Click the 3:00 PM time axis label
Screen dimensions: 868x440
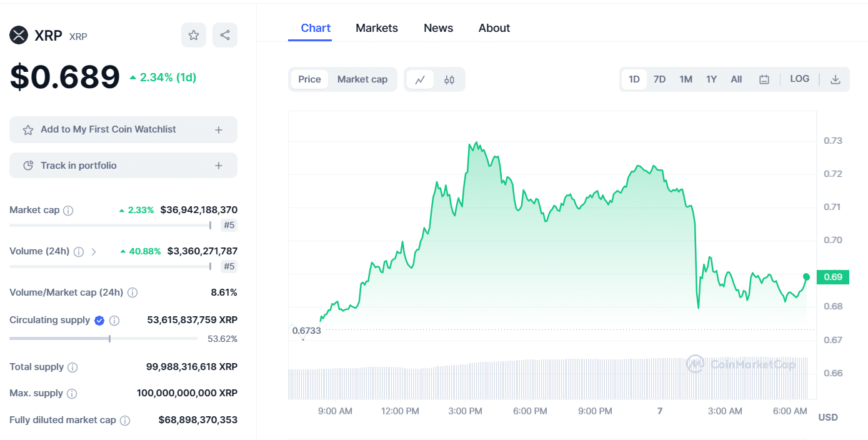pyautogui.click(x=466, y=411)
